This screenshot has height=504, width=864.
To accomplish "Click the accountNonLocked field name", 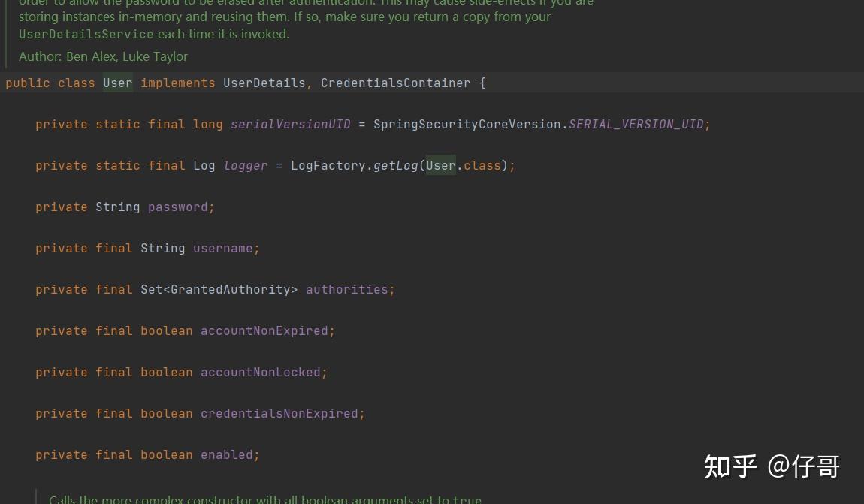I will (260, 372).
